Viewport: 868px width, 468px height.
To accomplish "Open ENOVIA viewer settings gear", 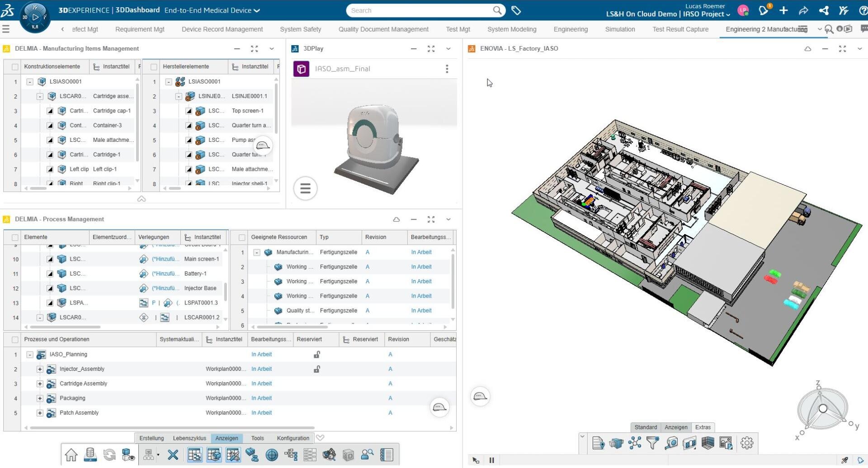I will (747, 443).
